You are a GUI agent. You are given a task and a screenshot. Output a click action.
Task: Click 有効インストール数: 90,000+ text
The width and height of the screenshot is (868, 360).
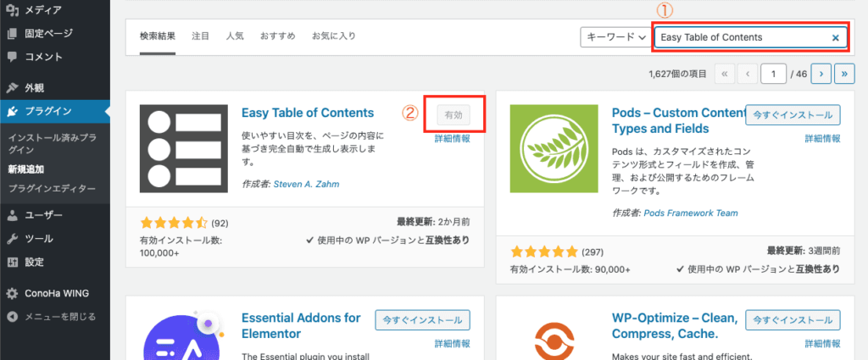coord(570,269)
